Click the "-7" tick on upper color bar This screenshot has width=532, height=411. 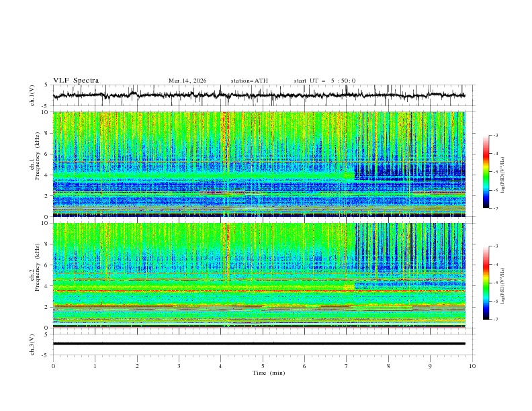[x=495, y=208]
